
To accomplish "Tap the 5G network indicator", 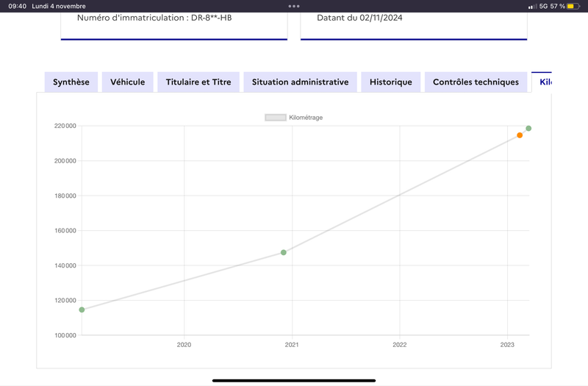I will (543, 6).
